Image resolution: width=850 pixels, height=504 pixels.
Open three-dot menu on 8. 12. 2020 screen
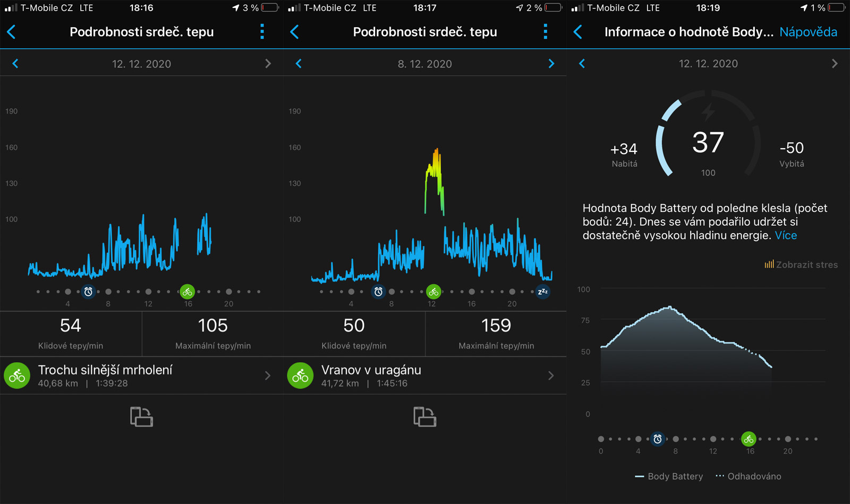tap(545, 32)
